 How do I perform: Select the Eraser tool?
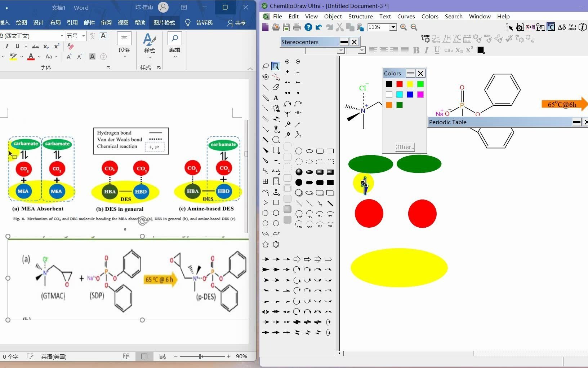click(x=276, y=87)
